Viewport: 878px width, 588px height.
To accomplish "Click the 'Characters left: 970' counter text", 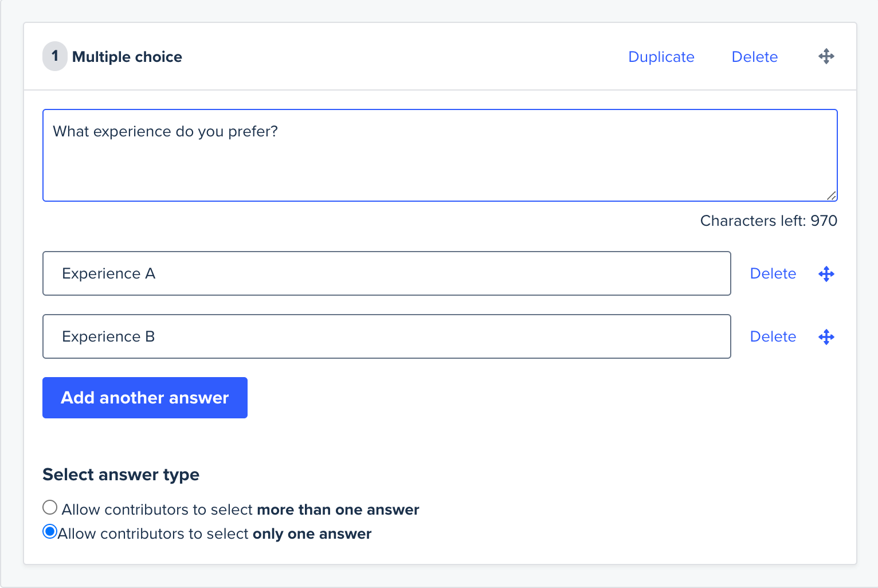I will pyautogui.click(x=769, y=221).
